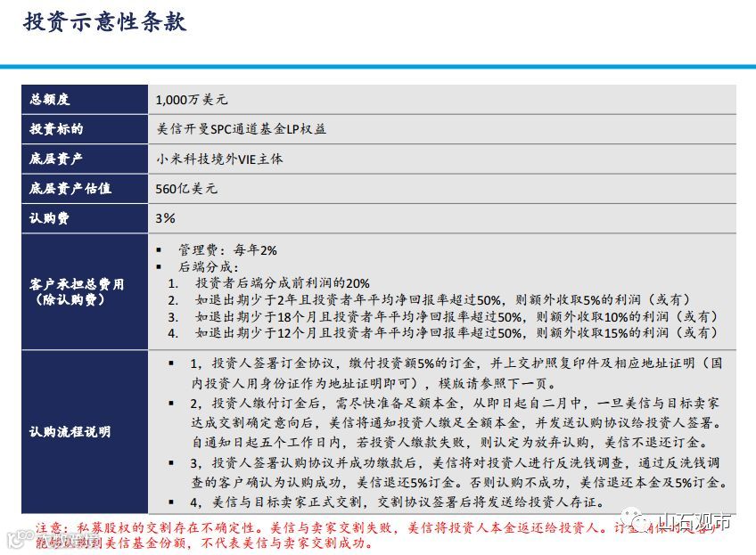Select the 投资标的 row label
The width and height of the screenshot is (756, 555).
(56, 128)
